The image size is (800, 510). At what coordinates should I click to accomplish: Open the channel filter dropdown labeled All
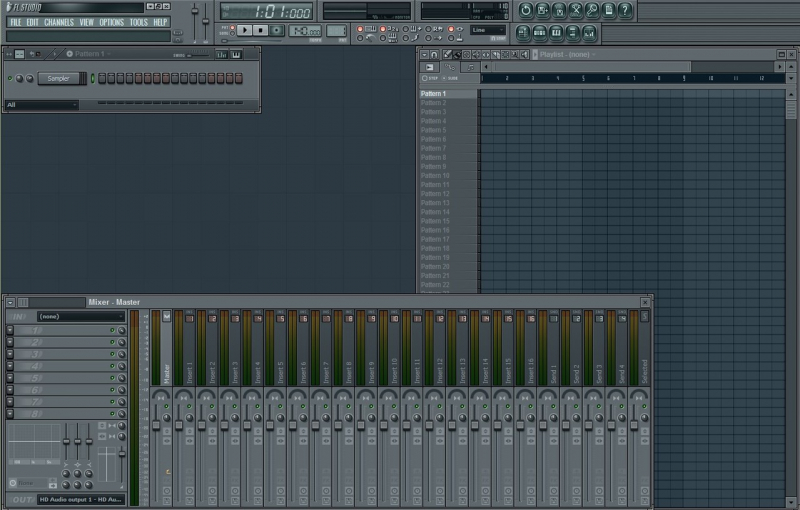pyautogui.click(x=41, y=104)
